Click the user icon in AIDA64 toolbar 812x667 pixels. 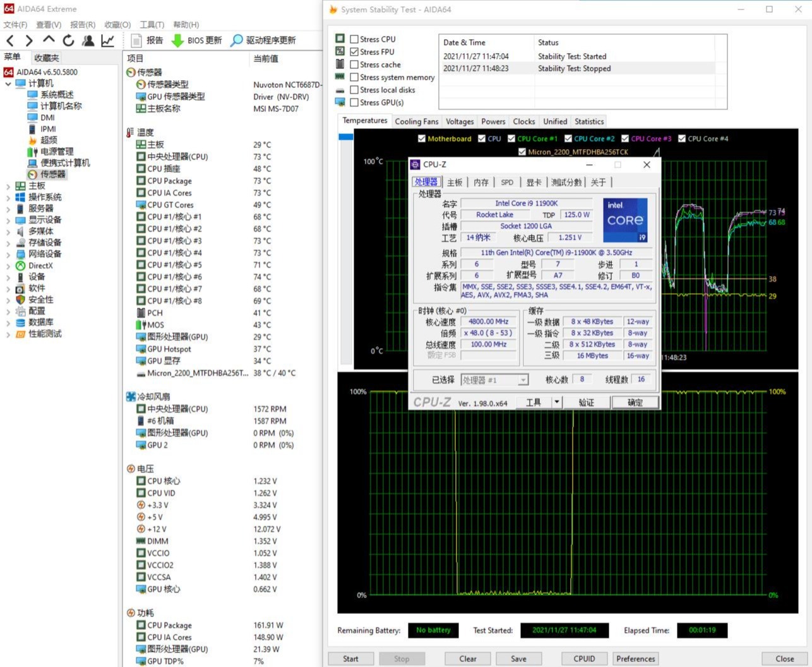tap(88, 40)
